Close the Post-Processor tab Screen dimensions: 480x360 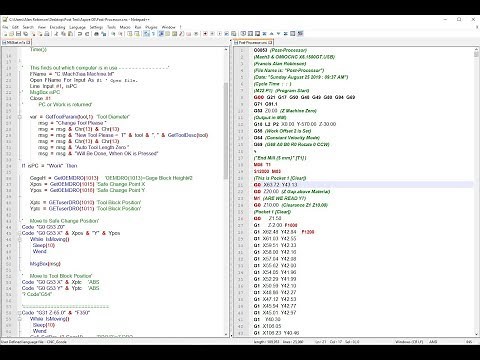point(271,42)
